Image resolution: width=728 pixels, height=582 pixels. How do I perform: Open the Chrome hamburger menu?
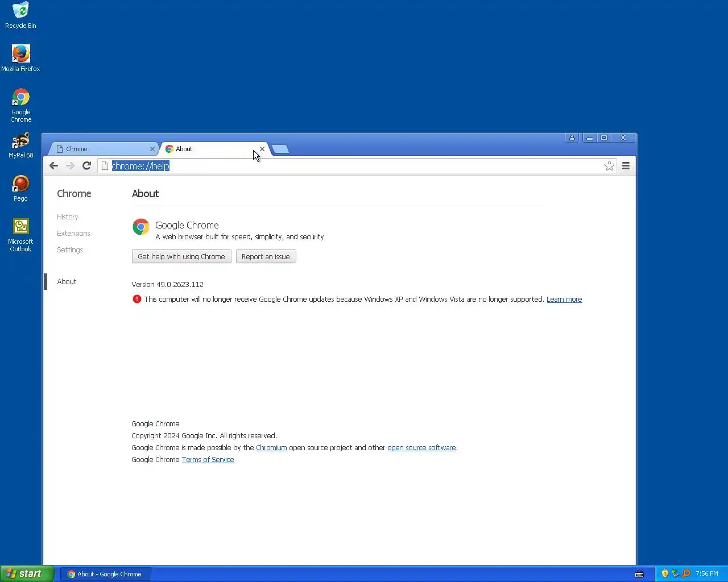(626, 166)
